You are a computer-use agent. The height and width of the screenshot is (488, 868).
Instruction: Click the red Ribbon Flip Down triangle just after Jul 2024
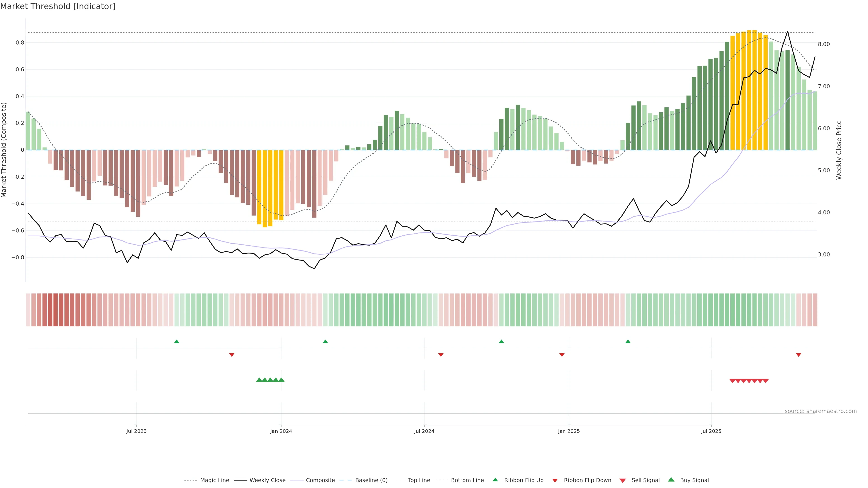[441, 355]
